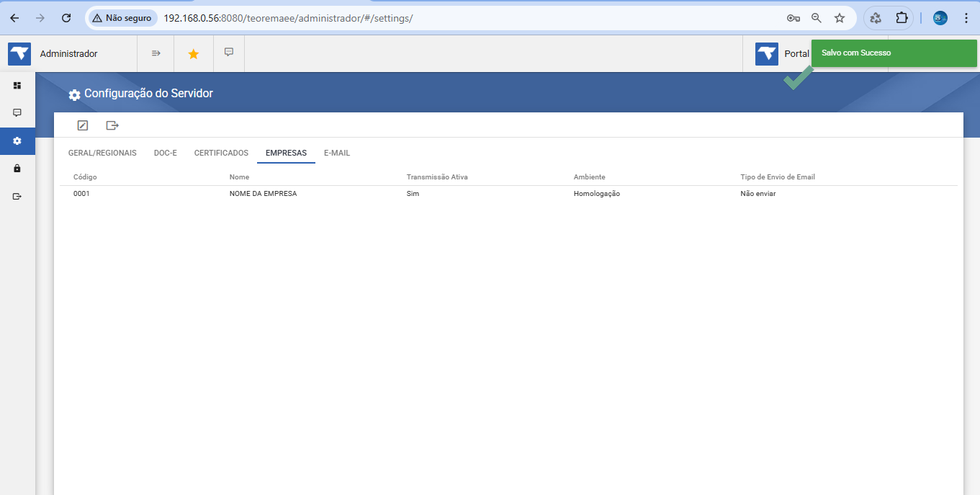This screenshot has height=495, width=980.
Task: Open the Chrome profile avatar
Action: 940,18
